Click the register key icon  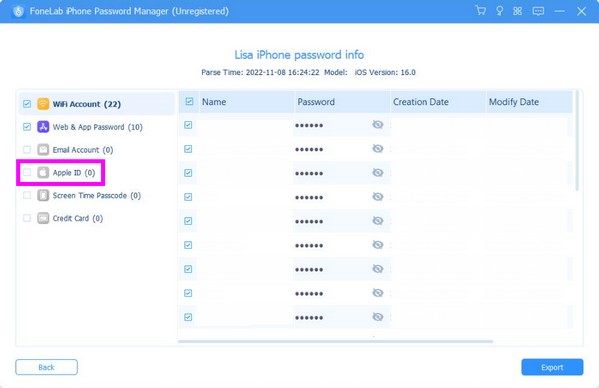(x=499, y=11)
